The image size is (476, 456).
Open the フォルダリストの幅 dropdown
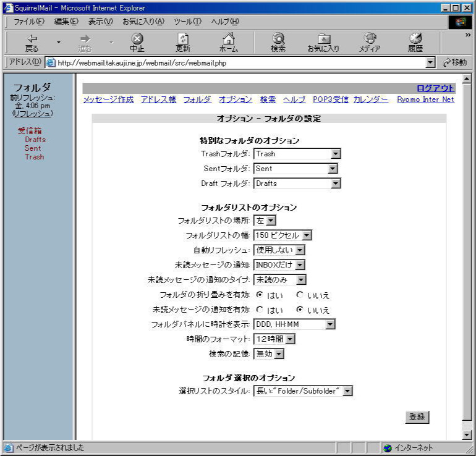pos(283,235)
